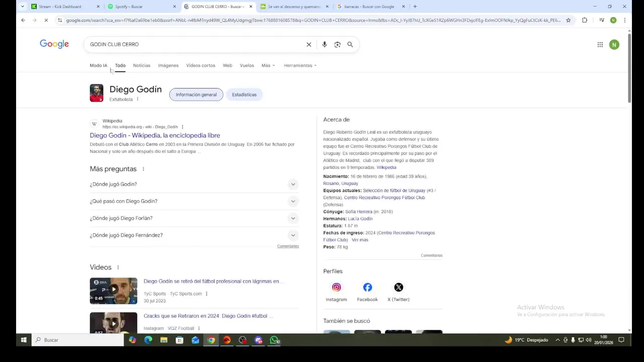Open File Explorer from the taskbar

pos(164,340)
